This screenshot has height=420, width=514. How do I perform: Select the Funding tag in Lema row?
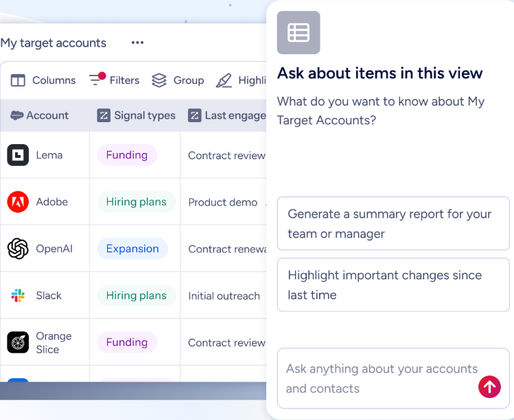pyautogui.click(x=127, y=155)
